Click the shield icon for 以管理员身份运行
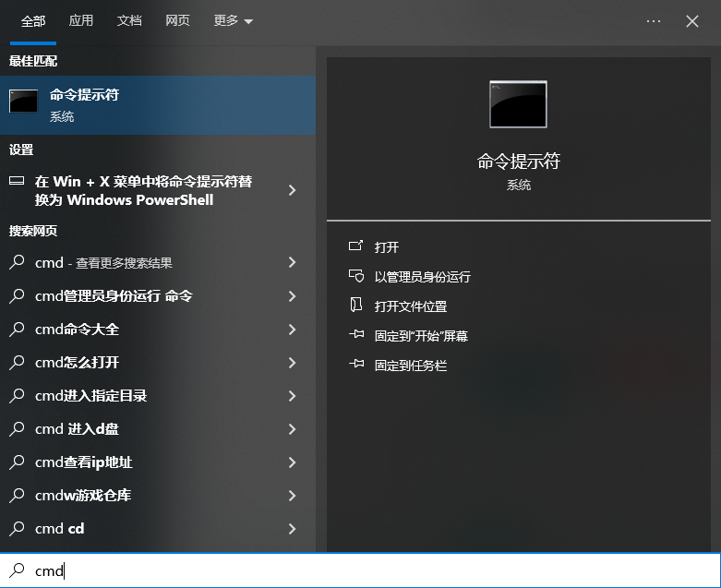Image resolution: width=721 pixels, height=588 pixels. [356, 275]
